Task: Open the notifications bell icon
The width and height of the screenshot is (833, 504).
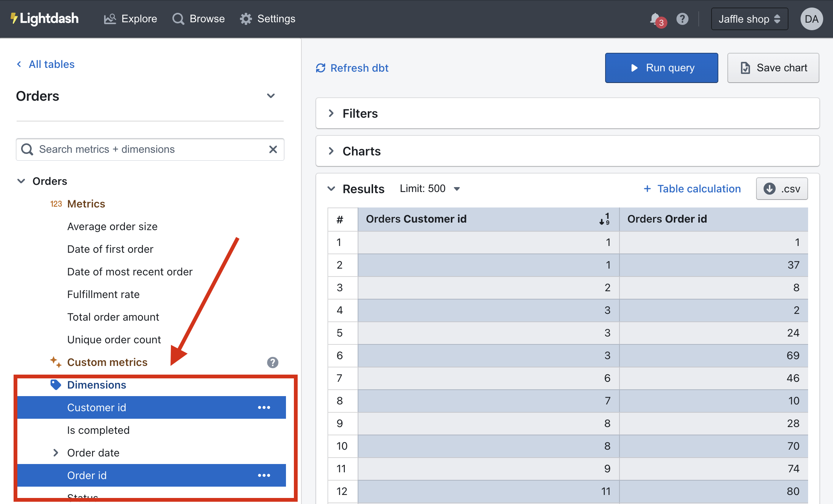Action: point(655,19)
